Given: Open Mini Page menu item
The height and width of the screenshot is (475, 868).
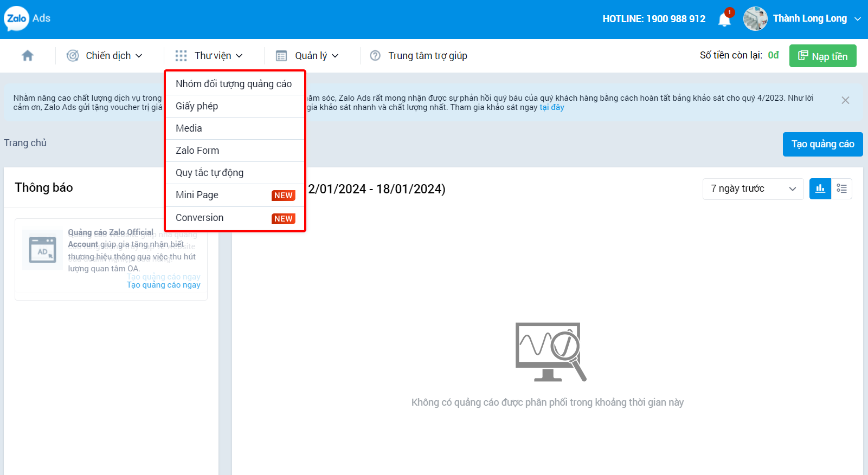Looking at the screenshot, I should pyautogui.click(x=235, y=195).
